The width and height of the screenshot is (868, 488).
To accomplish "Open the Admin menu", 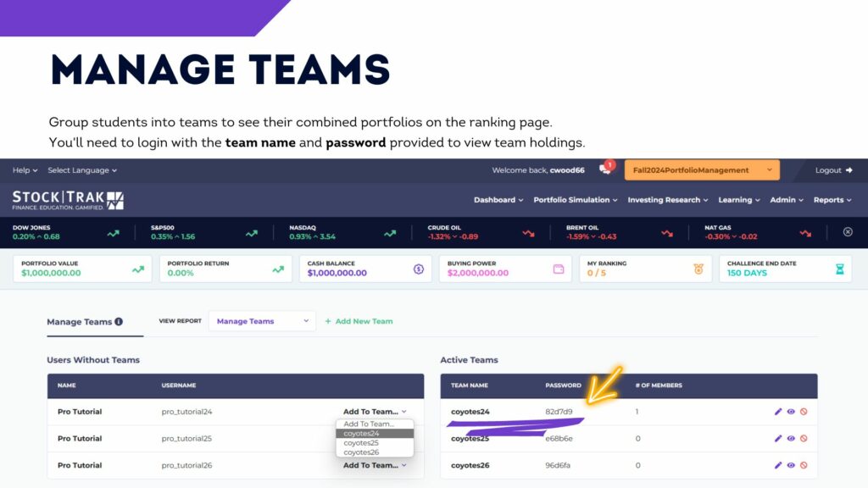I will tap(787, 200).
